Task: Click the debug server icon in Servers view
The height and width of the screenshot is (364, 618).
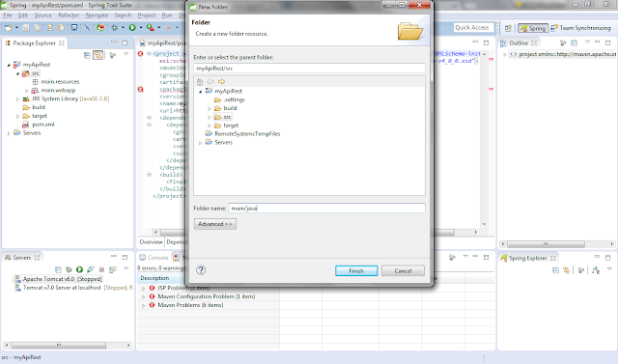Action: (x=69, y=269)
